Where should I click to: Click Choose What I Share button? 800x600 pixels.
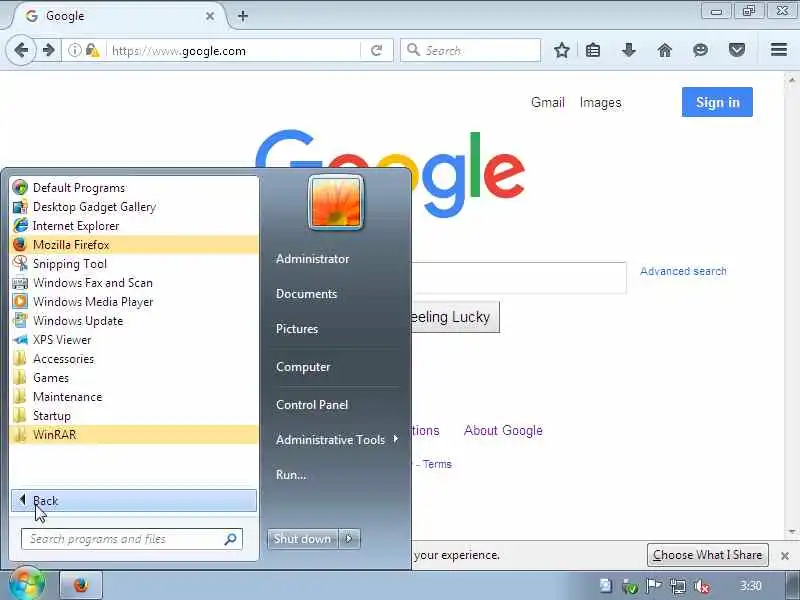(708, 555)
